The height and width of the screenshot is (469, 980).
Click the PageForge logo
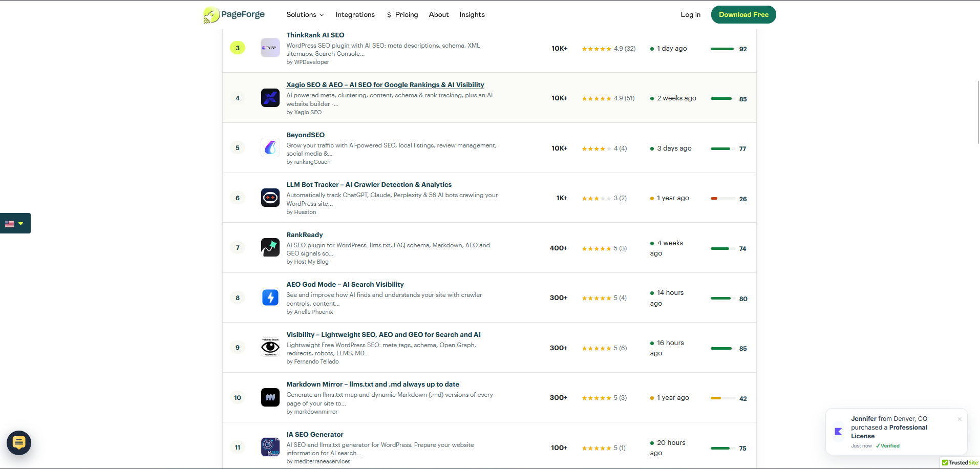(x=234, y=15)
